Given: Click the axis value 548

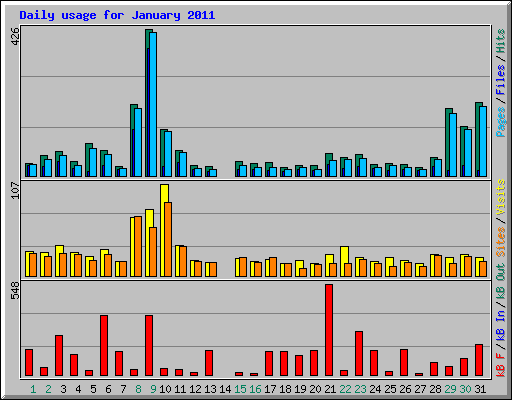Looking at the screenshot, I should tap(15, 290).
